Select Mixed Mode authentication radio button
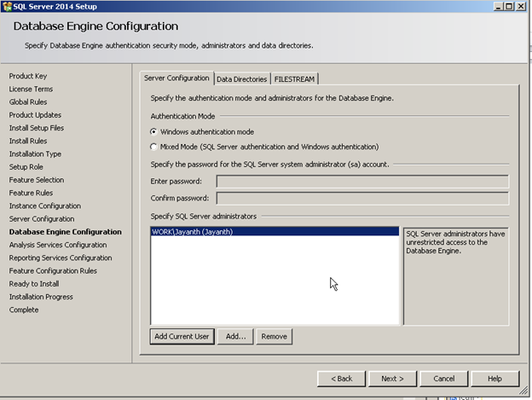This screenshot has width=532, height=400. 153,147
